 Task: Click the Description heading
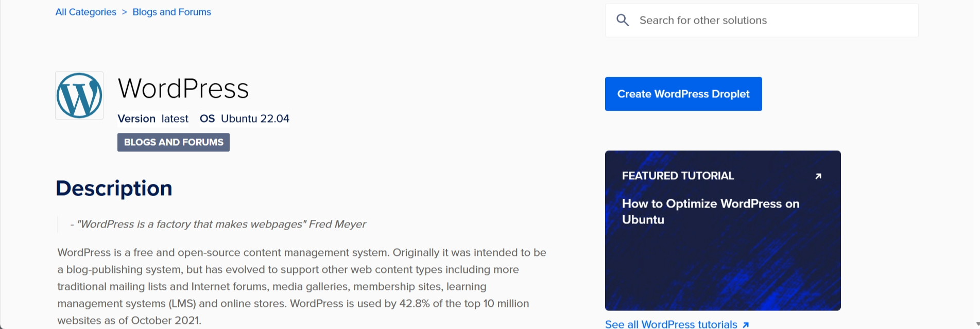[x=114, y=188]
